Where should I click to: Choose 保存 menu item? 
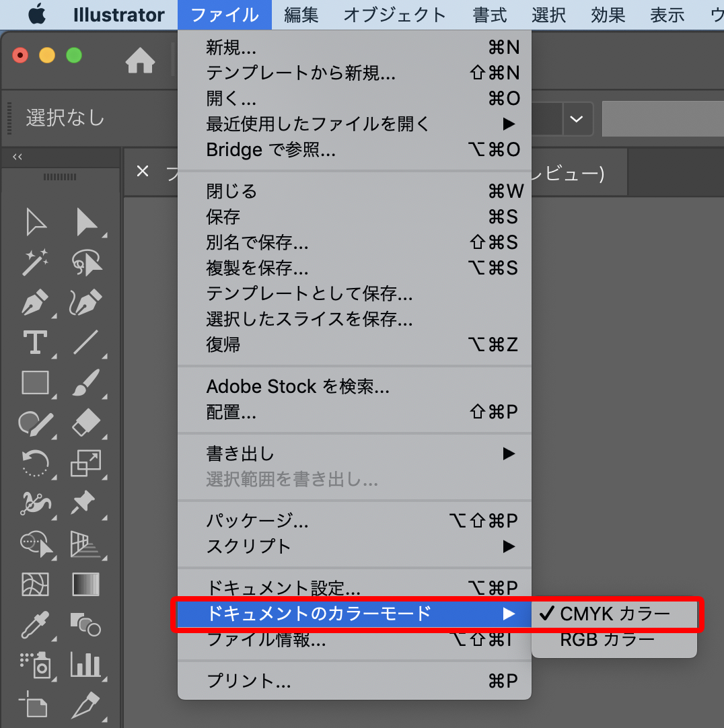pyautogui.click(x=355, y=217)
